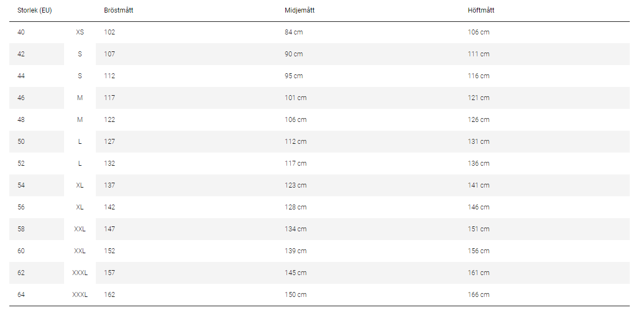This screenshot has width=644, height=321.
Task: Select the XXL label in size 60 row
Action: [80, 251]
